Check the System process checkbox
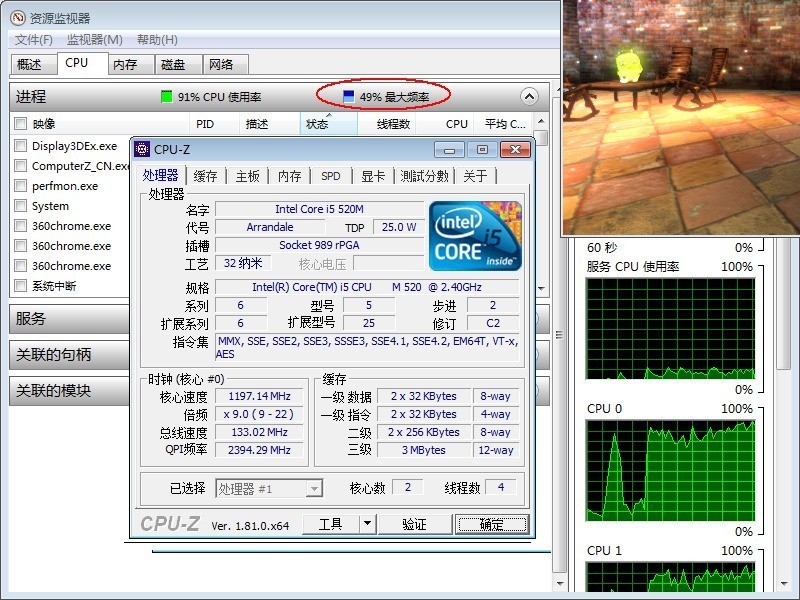 (21, 206)
